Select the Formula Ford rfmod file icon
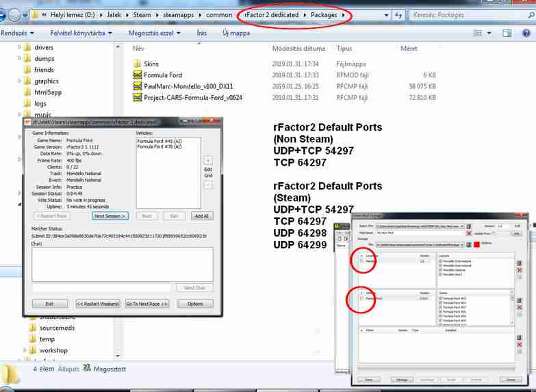Screen dimensions: 536x392 pyautogui.click(x=138, y=75)
